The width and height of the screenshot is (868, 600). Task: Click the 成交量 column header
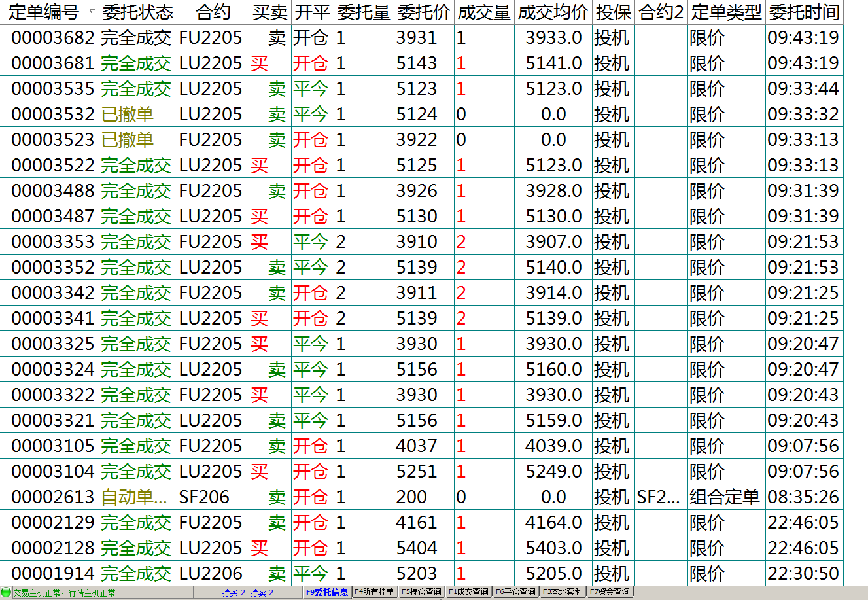click(x=484, y=12)
